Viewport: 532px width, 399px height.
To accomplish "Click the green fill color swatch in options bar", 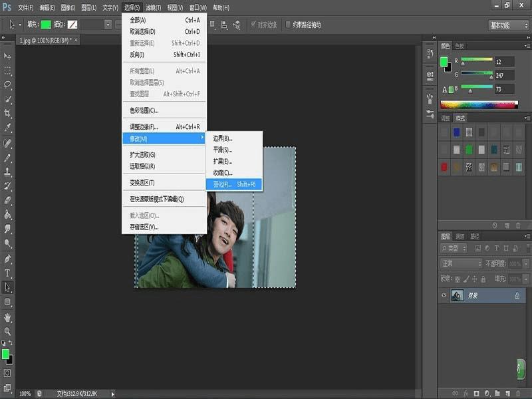I will pos(45,25).
